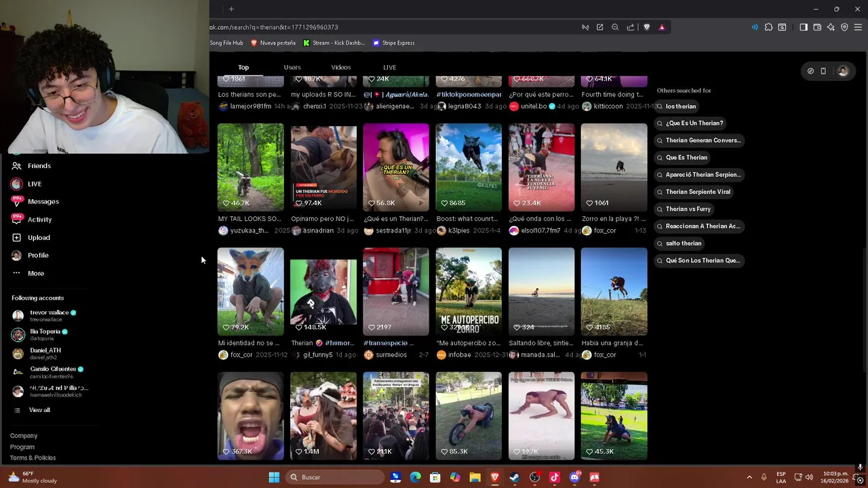Open TikTok profile avatar menu
The width and height of the screenshot is (868, 488).
pos(843,71)
